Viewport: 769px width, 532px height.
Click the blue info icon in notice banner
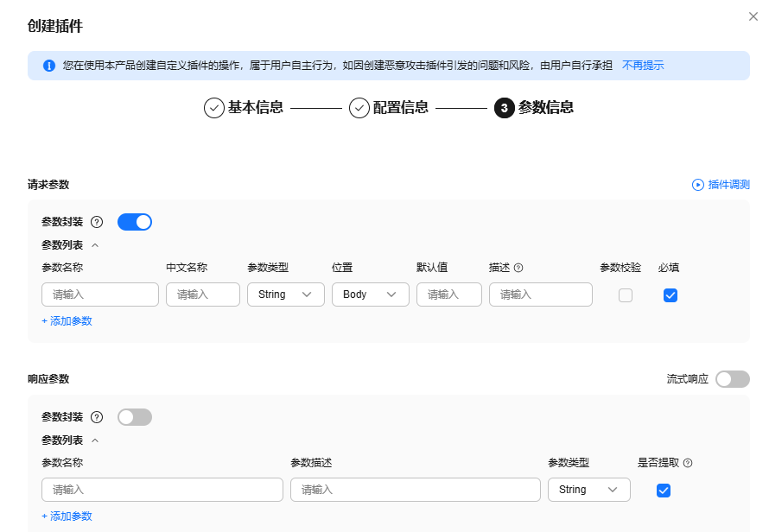[x=49, y=66]
